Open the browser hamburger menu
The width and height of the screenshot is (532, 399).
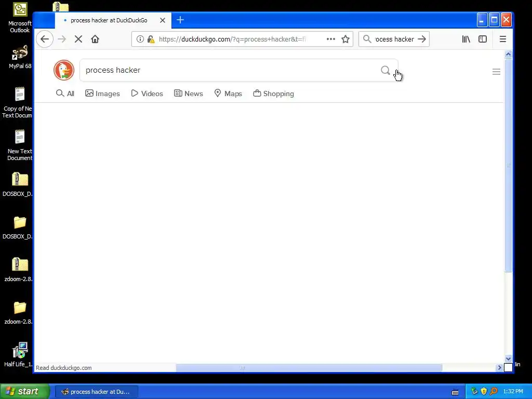point(503,39)
